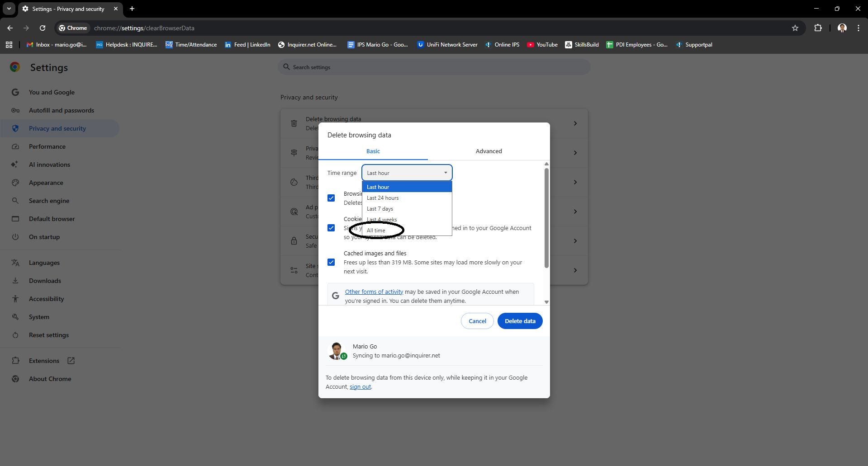
Task: Uncheck the Cookies and site data checkbox
Action: tap(331, 228)
